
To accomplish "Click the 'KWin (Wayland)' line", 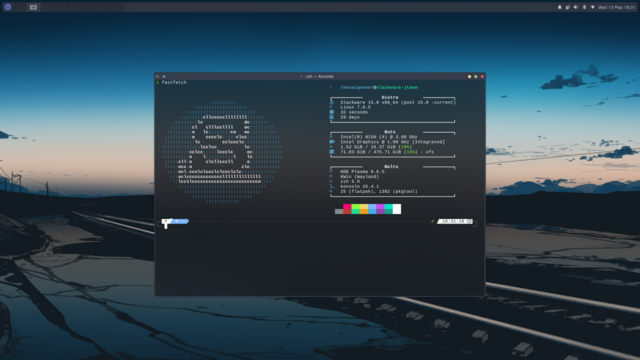I will pos(360,177).
